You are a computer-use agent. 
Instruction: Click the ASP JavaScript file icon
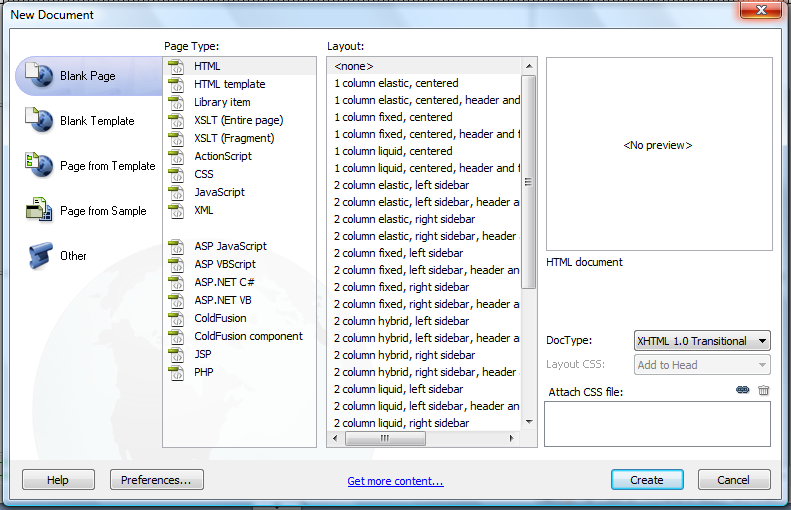(x=176, y=247)
